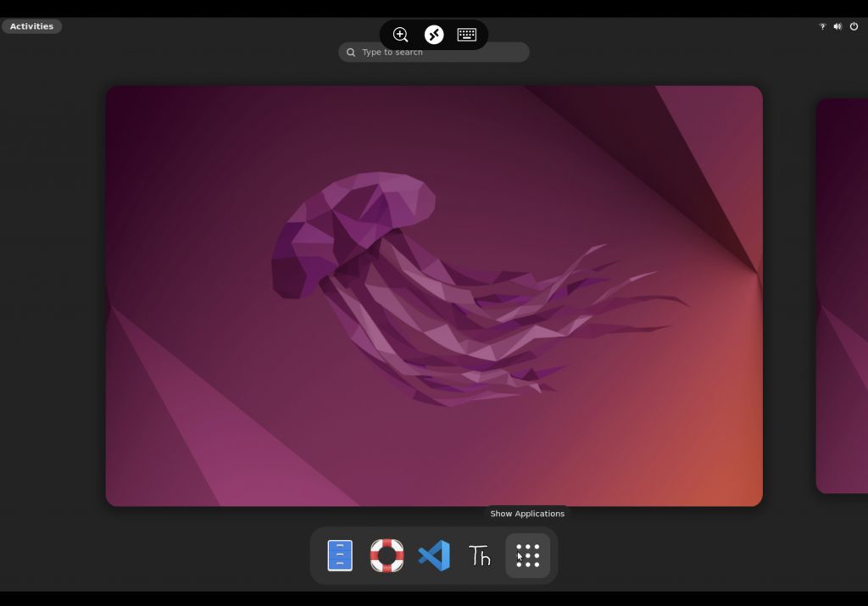This screenshot has width=868, height=606.
Task: Click the empty dark area left of the workspace preview
Action: pyautogui.click(x=51, y=297)
